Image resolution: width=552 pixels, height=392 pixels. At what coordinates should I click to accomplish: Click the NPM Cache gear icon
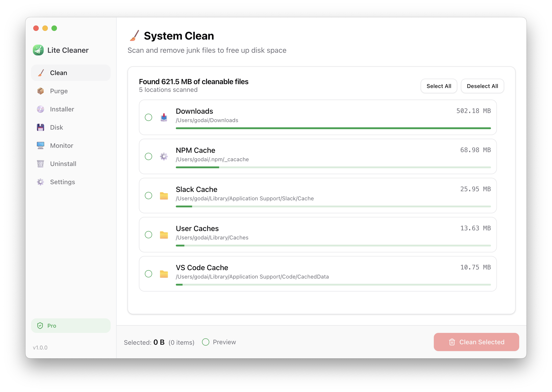pos(164,156)
